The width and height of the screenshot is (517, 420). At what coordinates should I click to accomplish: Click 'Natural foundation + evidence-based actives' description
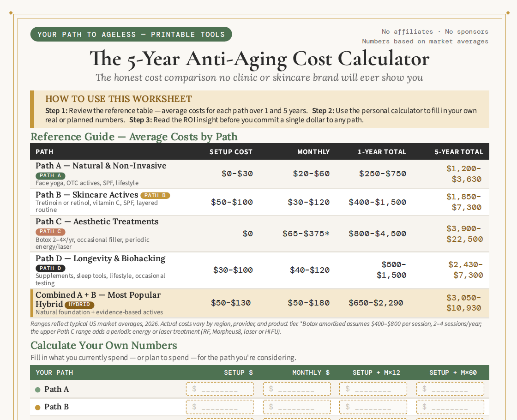[x=99, y=312]
